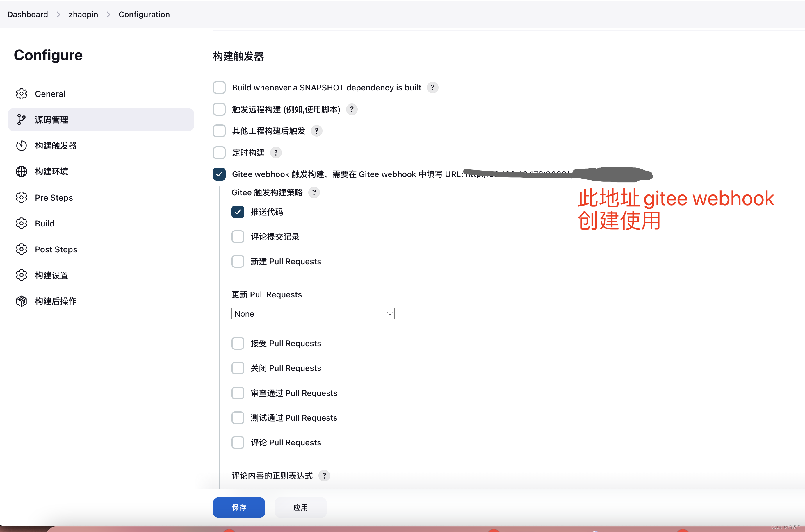Open Dashboard breadcrumb link
Screen dimensions: 805x532
28,14
